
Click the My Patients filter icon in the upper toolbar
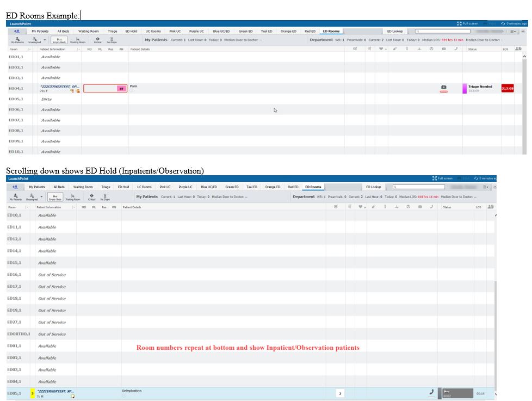click(18, 40)
